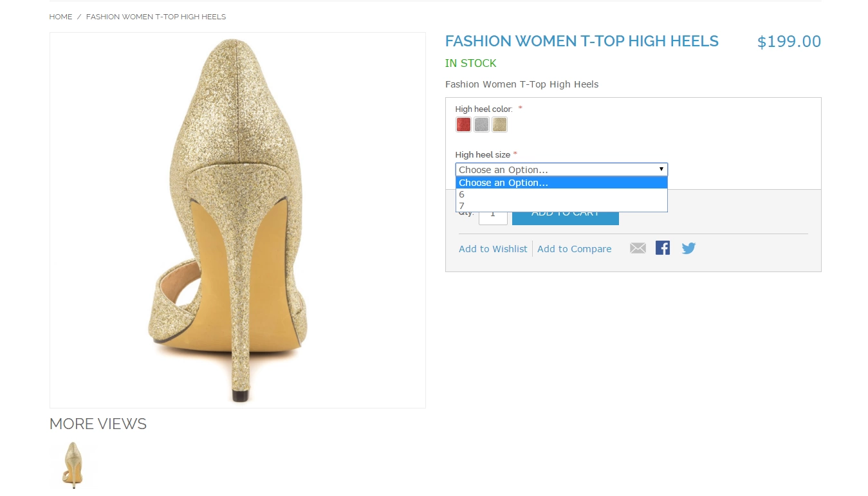Click the Add to Compare link
Screen dimensions: 868x496
574,249
